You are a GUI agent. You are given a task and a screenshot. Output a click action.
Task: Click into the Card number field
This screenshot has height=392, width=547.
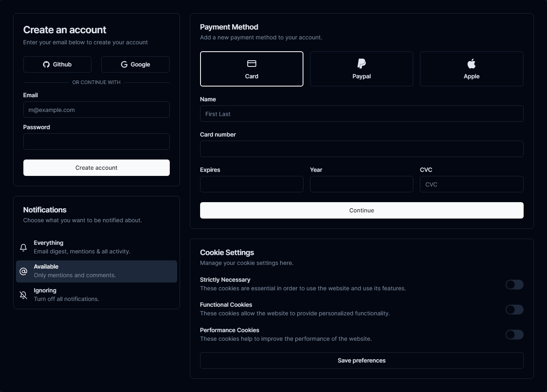click(361, 149)
